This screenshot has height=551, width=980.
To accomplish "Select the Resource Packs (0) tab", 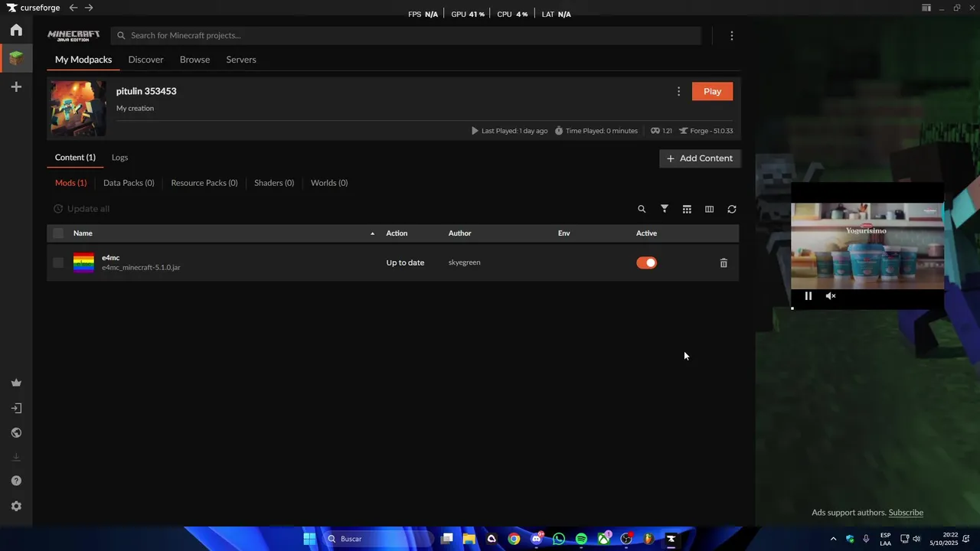I will (204, 183).
